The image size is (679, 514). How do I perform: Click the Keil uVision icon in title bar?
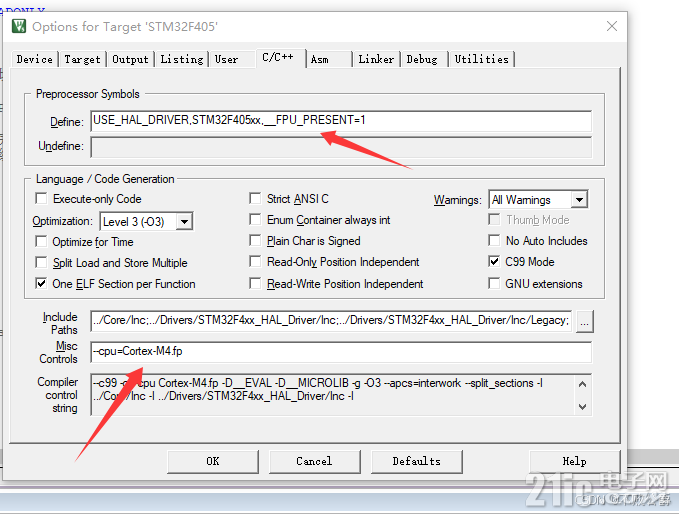click(x=19, y=26)
